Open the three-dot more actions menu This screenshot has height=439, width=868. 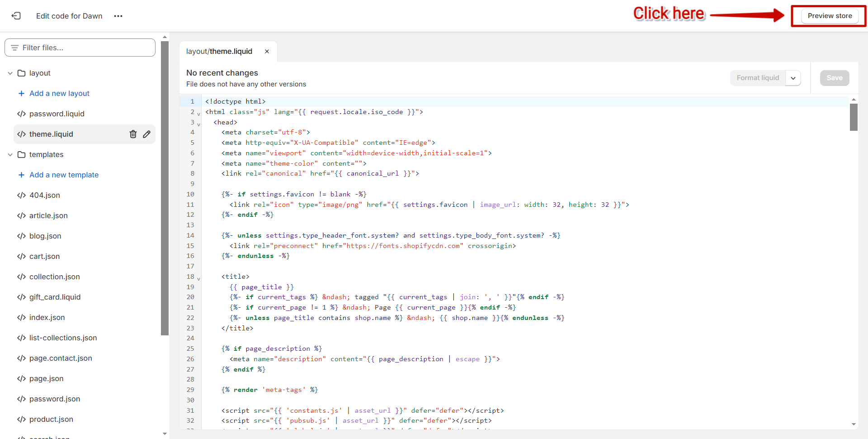(118, 16)
